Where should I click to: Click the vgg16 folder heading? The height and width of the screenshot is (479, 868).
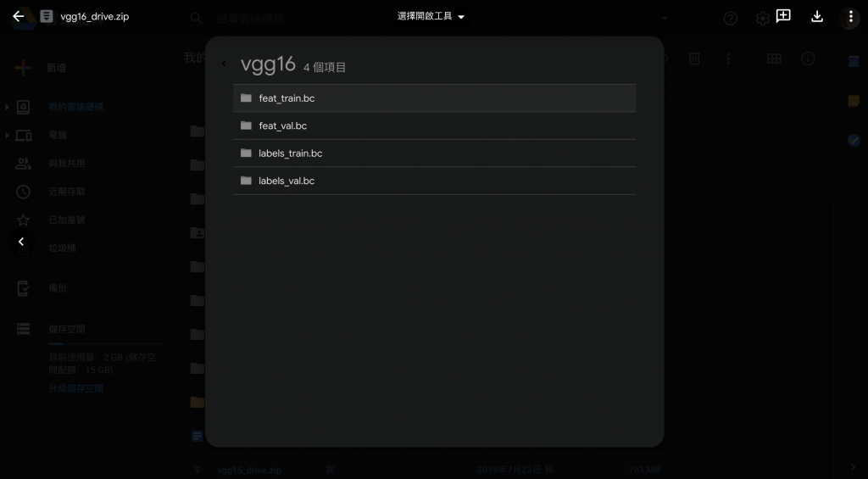269,64
